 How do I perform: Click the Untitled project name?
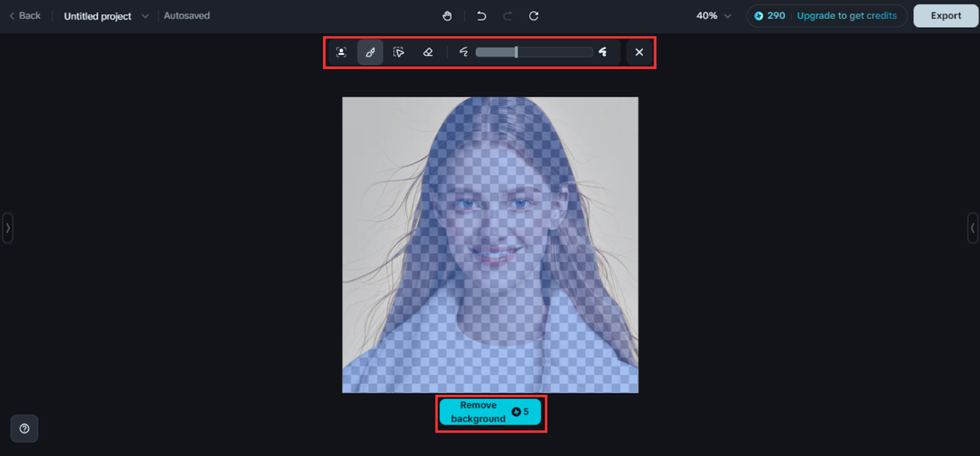98,16
